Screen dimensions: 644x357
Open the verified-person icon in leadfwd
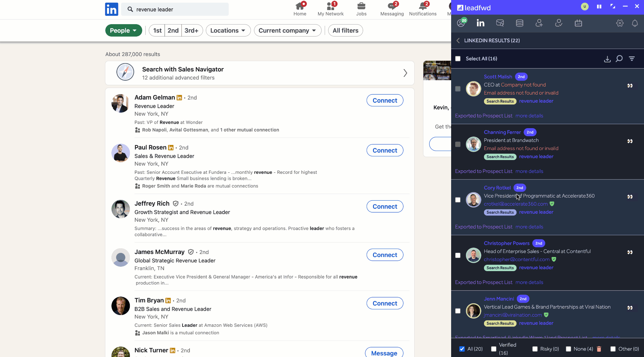558,23
